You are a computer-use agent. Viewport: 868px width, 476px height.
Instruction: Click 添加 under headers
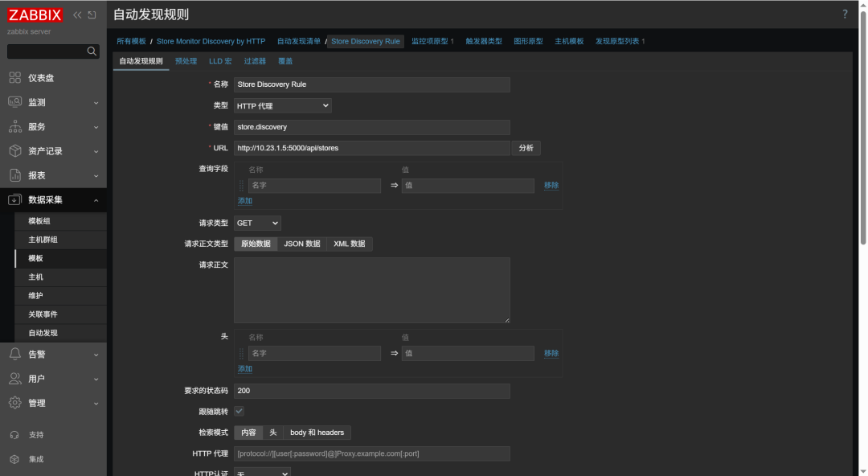click(x=244, y=369)
